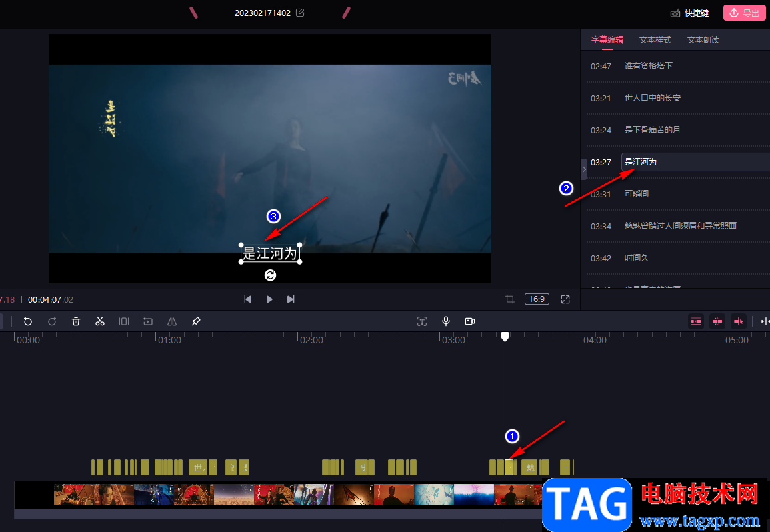Click the timeline fit-zoom icon at toolbar end
The width and height of the screenshot is (770, 532).
(765, 321)
